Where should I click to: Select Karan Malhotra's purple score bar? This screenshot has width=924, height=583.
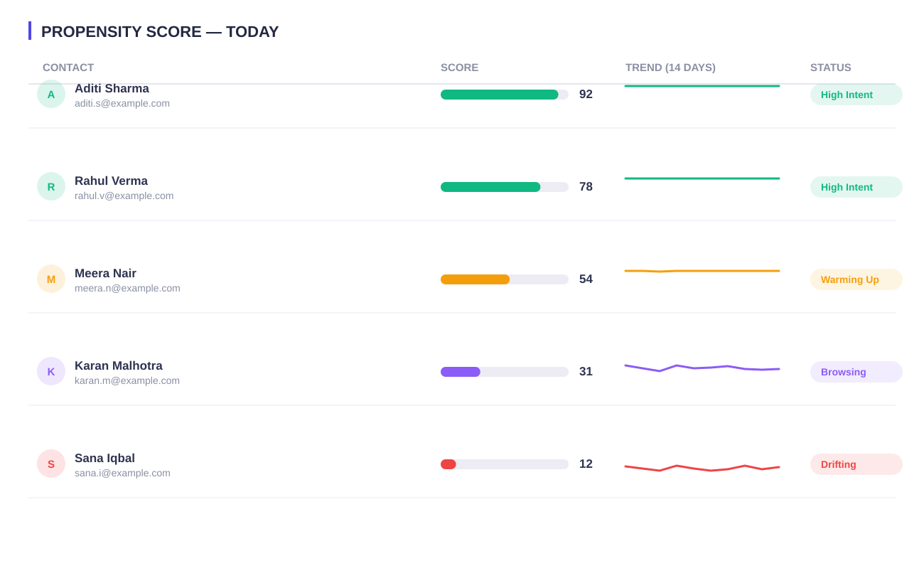pos(505,372)
